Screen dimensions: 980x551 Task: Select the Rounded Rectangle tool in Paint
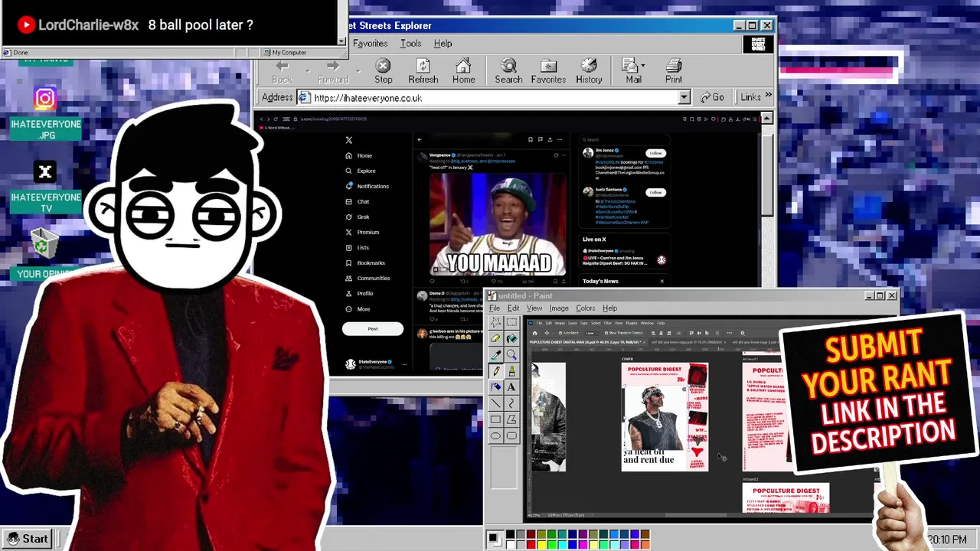tap(511, 435)
